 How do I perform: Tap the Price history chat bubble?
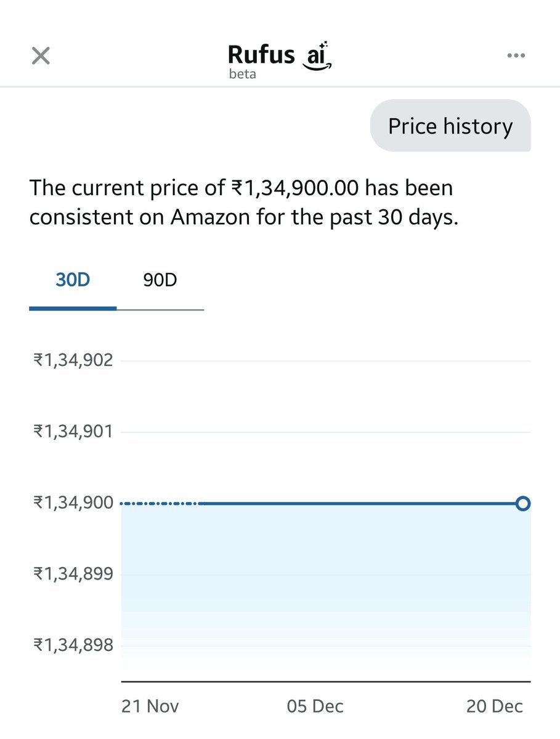click(x=450, y=126)
